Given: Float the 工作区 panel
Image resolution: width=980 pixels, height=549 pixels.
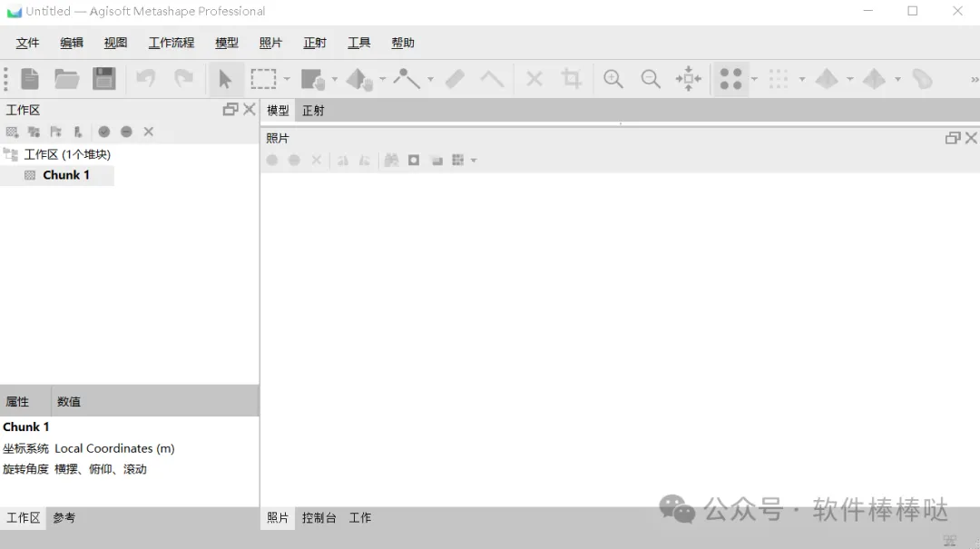Looking at the screenshot, I should pos(230,110).
